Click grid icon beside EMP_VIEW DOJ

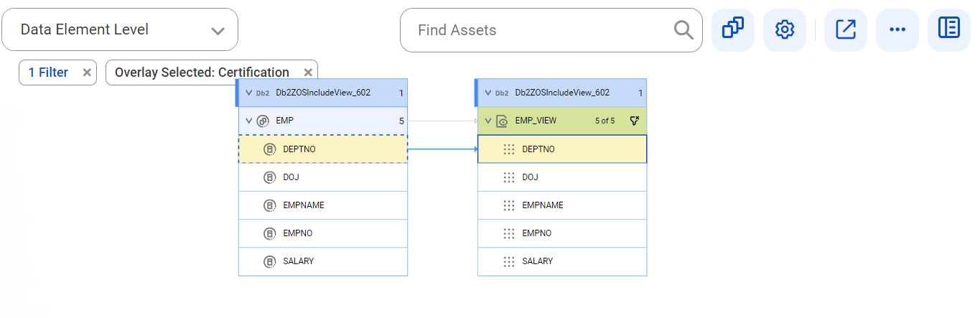[x=509, y=177]
